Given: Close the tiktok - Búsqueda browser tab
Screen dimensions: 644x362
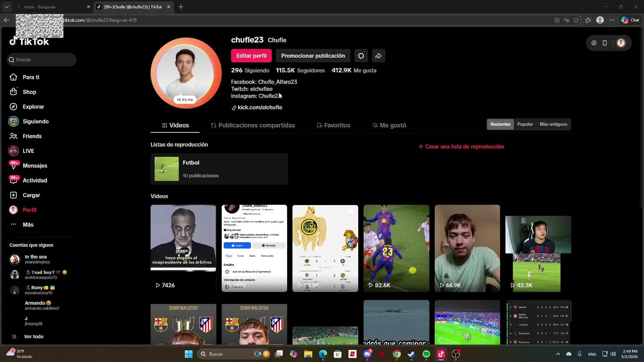Looking at the screenshot, I should (x=89, y=7).
